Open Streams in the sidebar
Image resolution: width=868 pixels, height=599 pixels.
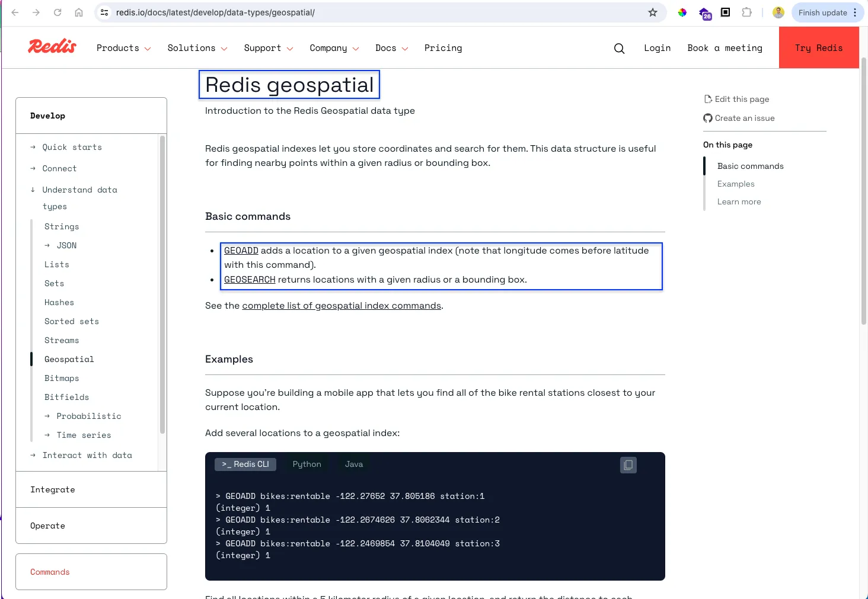coord(62,340)
